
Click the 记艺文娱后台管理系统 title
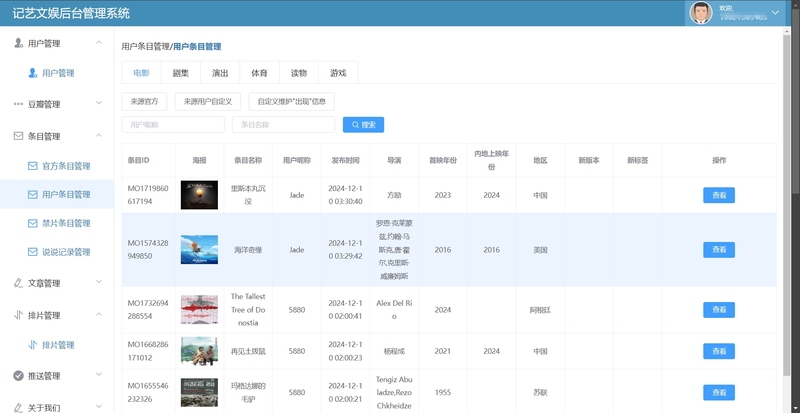pyautogui.click(x=71, y=13)
